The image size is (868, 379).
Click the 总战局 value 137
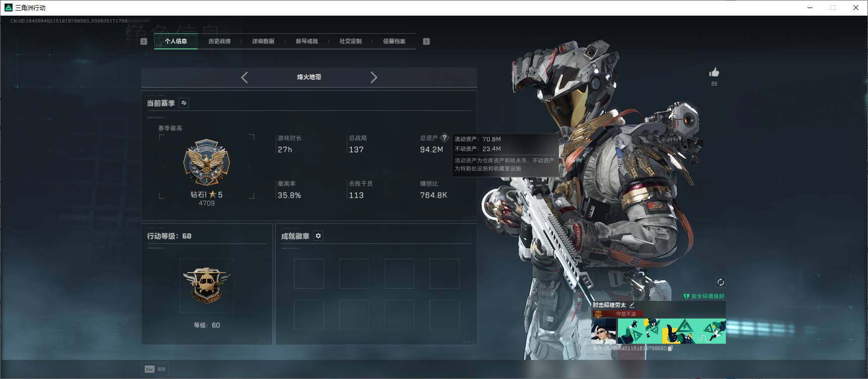point(356,150)
